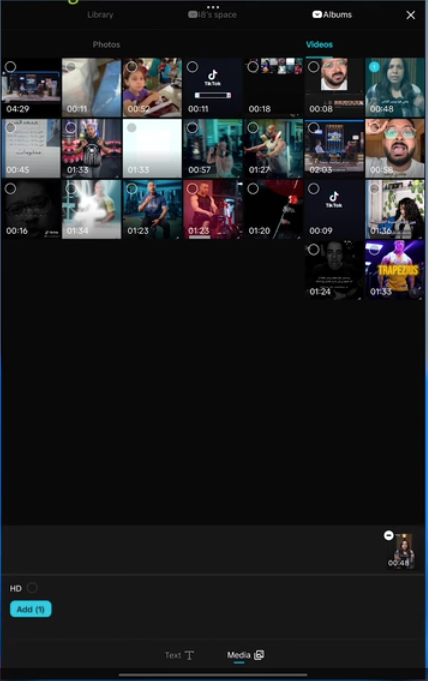
Task: Remove the selected 00:48 clip with the minus icon
Action: tap(388, 535)
